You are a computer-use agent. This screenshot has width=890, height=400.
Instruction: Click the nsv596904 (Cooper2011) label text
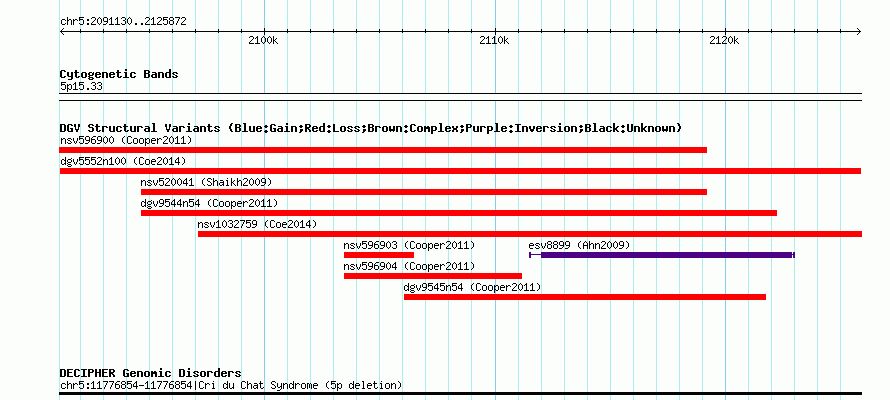point(409,266)
